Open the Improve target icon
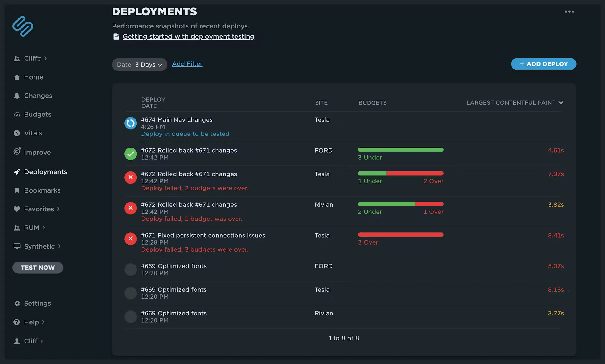This screenshot has height=364, width=605. click(x=17, y=152)
